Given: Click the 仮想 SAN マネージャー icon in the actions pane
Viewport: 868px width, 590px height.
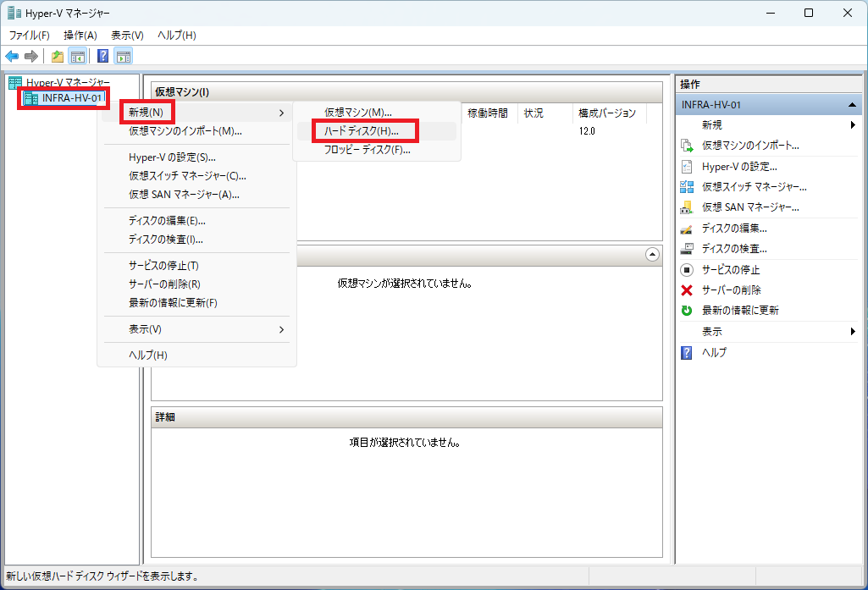Looking at the screenshot, I should pyautogui.click(x=687, y=207).
